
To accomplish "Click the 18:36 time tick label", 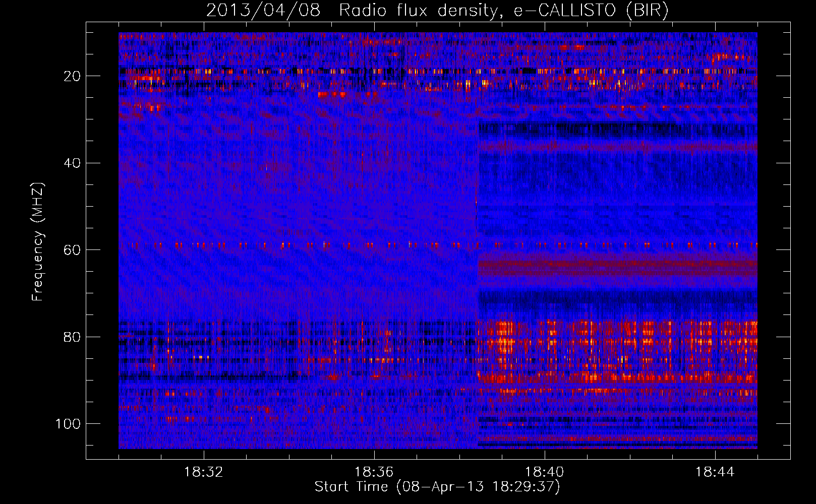I will 374,472.
